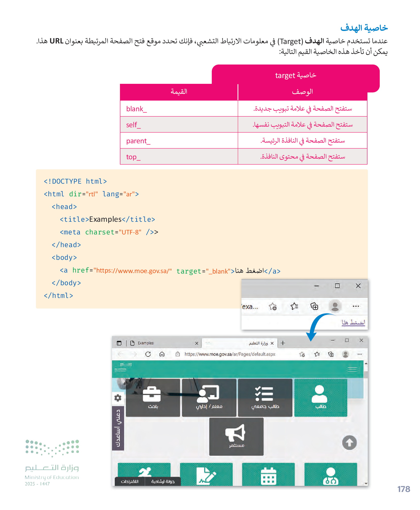Switch to the Examples tab
The width and height of the screenshot is (420, 510).
point(163,343)
